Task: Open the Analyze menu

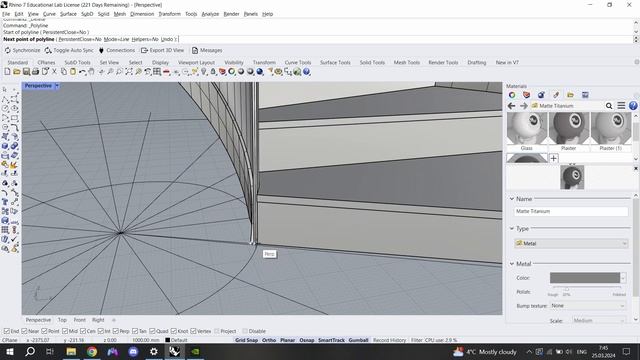Action: pos(210,14)
